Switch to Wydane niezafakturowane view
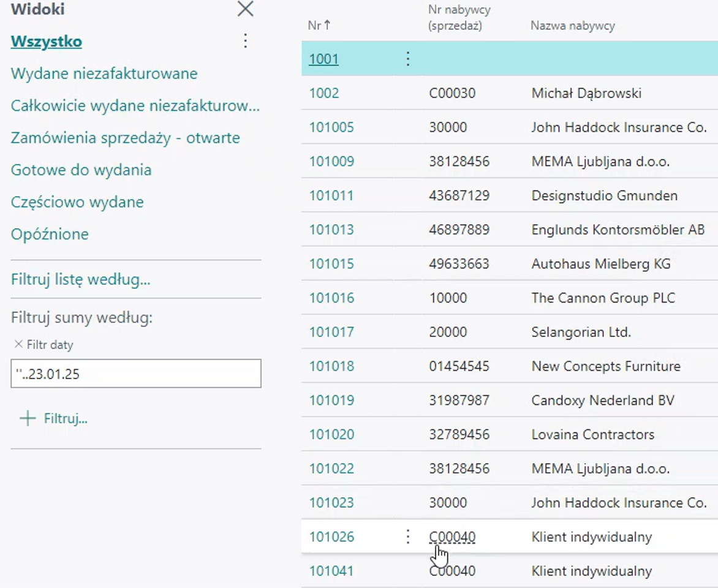This screenshot has height=588, width=718. click(104, 73)
